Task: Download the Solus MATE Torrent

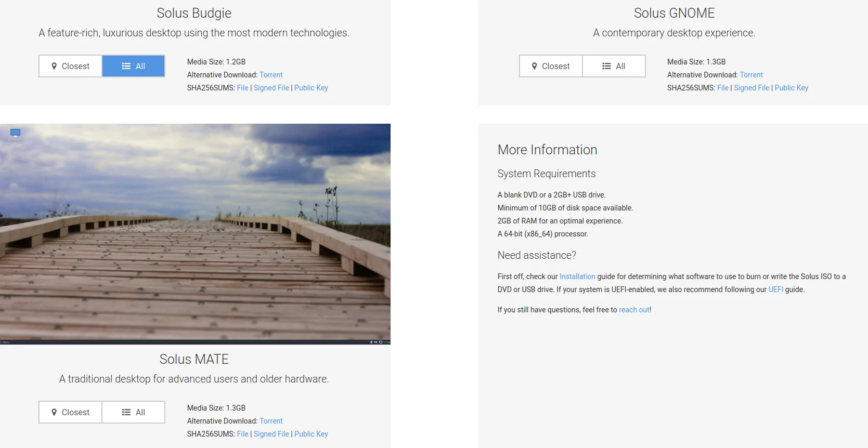Action: [x=271, y=421]
